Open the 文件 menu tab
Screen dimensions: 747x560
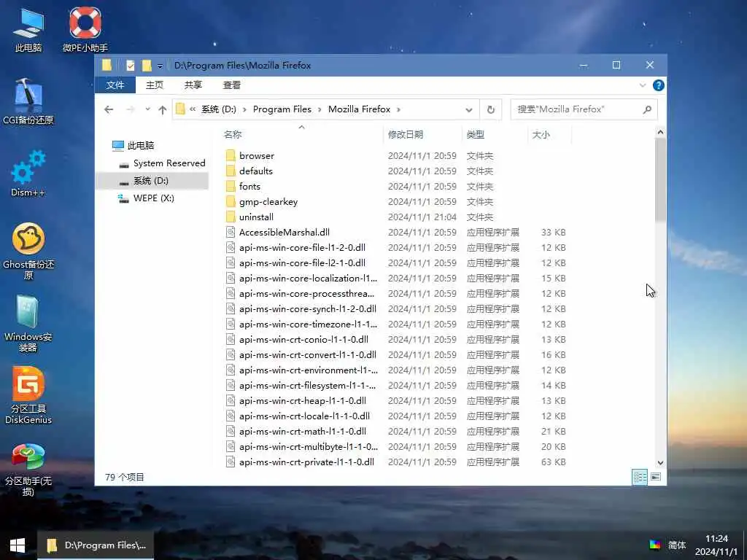click(115, 85)
